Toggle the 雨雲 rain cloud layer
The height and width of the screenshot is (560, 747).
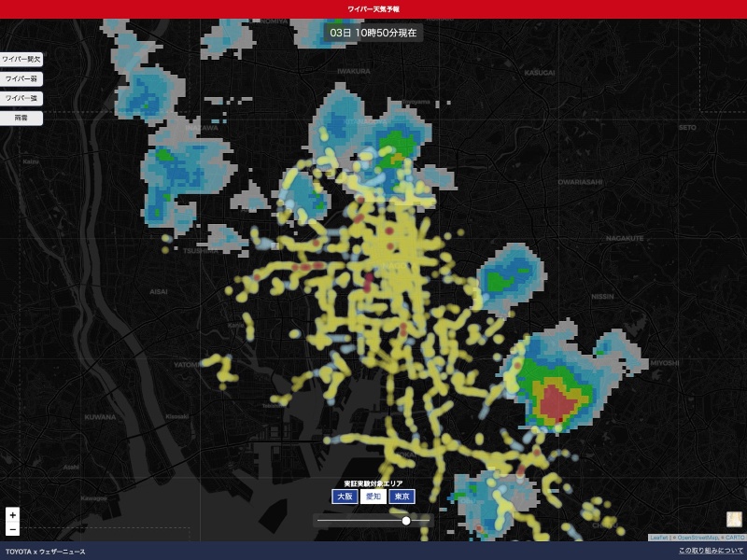click(21, 119)
